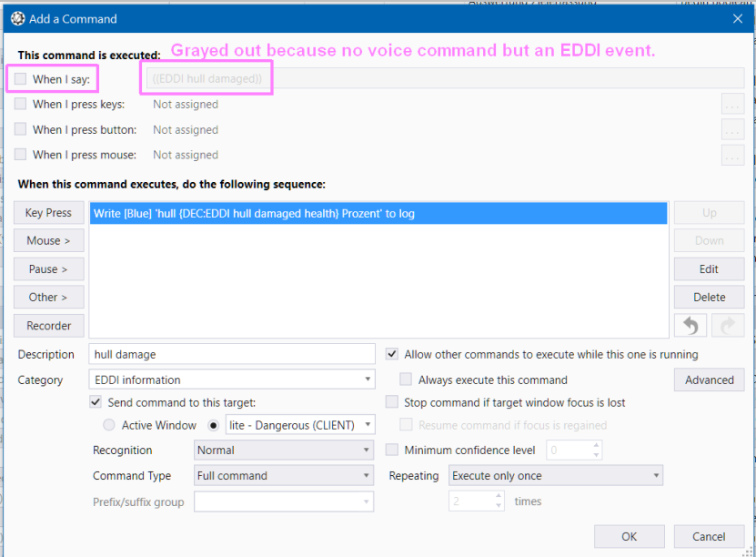This screenshot has height=557, width=756.
Task: Click the VoiceAttack icon in the title bar
Action: [18, 19]
